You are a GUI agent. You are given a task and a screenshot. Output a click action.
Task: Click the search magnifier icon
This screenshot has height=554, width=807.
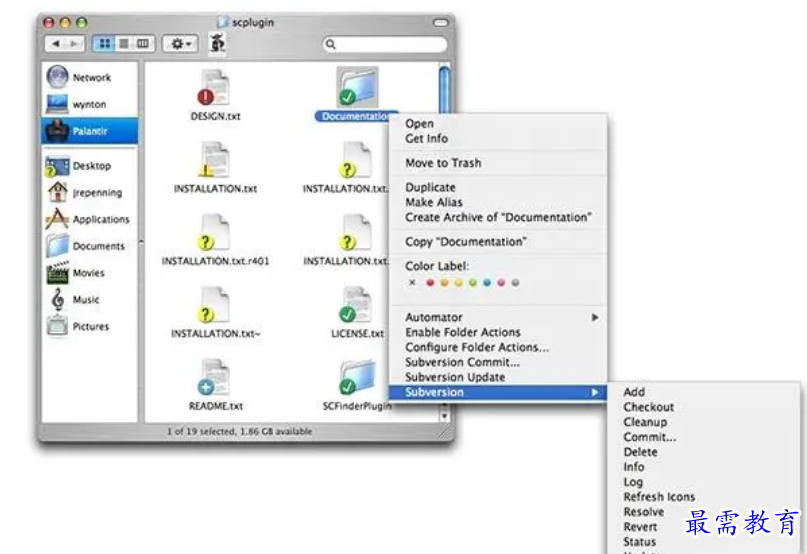tap(331, 44)
